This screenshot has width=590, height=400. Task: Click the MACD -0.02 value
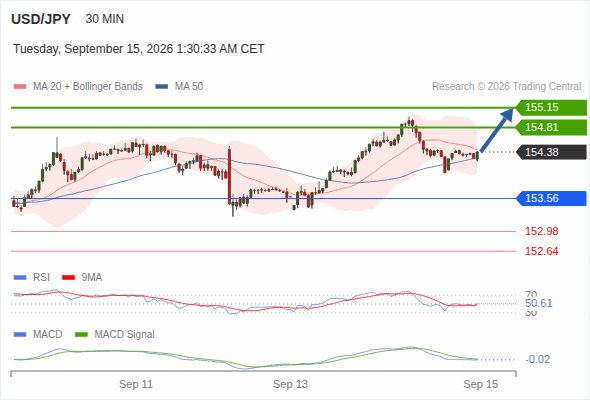point(538,359)
